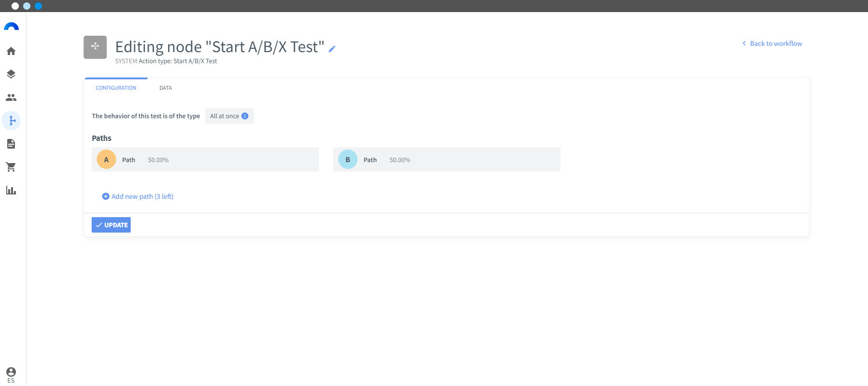This screenshot has width=868, height=386.
Task: Select Path A 50.00% value
Action: pyautogui.click(x=158, y=160)
